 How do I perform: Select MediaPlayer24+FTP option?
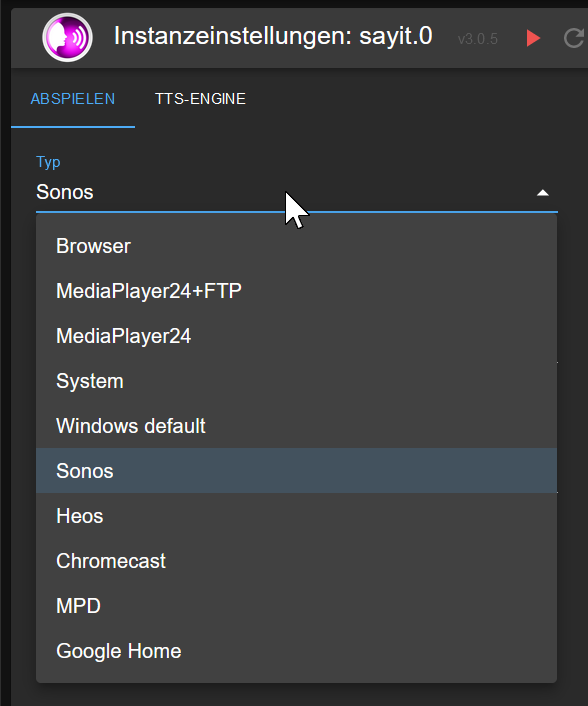coord(296,291)
